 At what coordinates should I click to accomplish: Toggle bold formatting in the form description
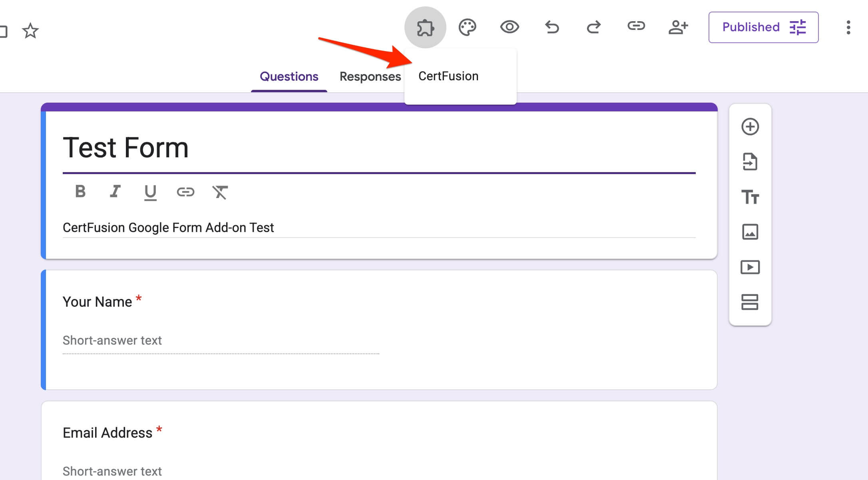80,192
